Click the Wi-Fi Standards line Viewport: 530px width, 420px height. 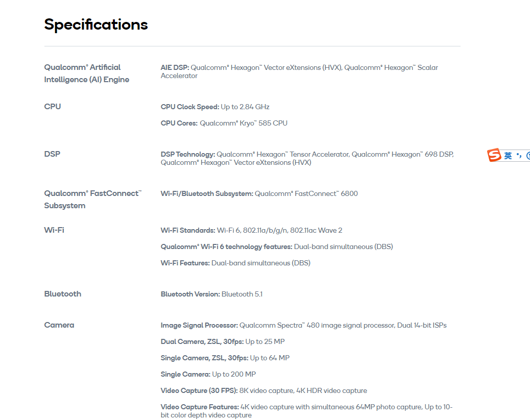tap(252, 231)
